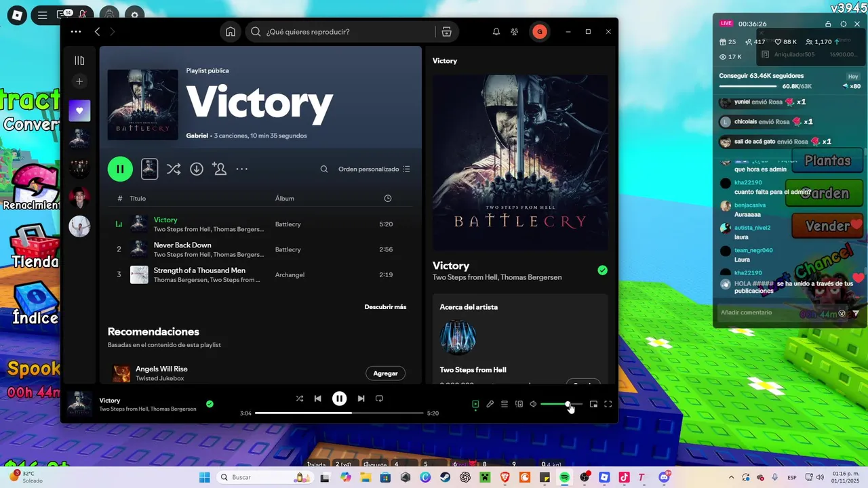Focus the ¿Qué quieres reproducir? search field
This screenshot has width=868, height=488.
click(349, 32)
